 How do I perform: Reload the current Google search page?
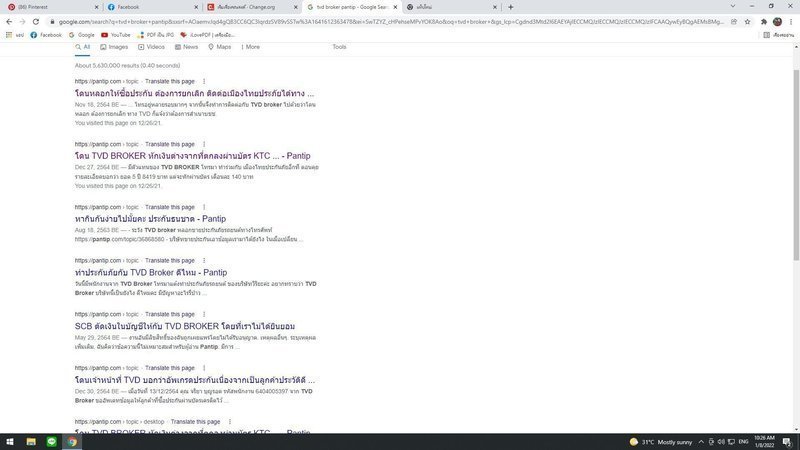tap(36, 21)
